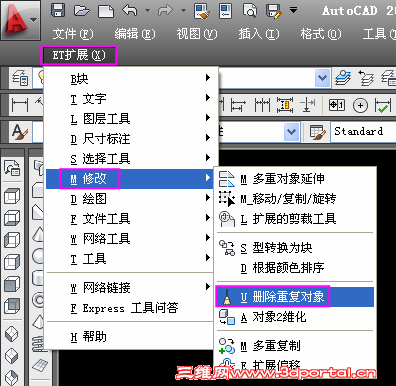Click the H 帮助 menu item
396x386 pixels.
(x=129, y=337)
